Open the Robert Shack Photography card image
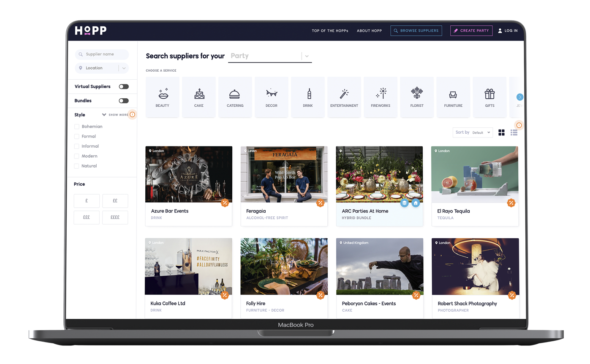This screenshot has width=590, height=364. pyautogui.click(x=476, y=267)
